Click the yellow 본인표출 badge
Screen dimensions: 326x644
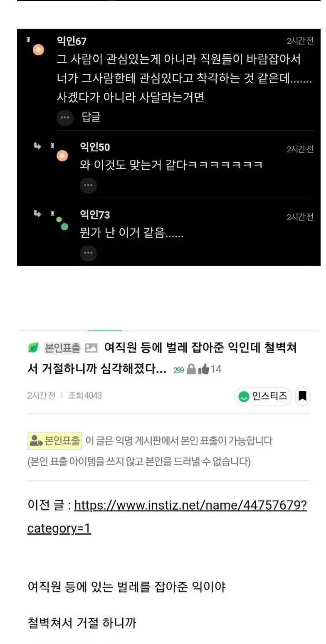click(x=54, y=441)
